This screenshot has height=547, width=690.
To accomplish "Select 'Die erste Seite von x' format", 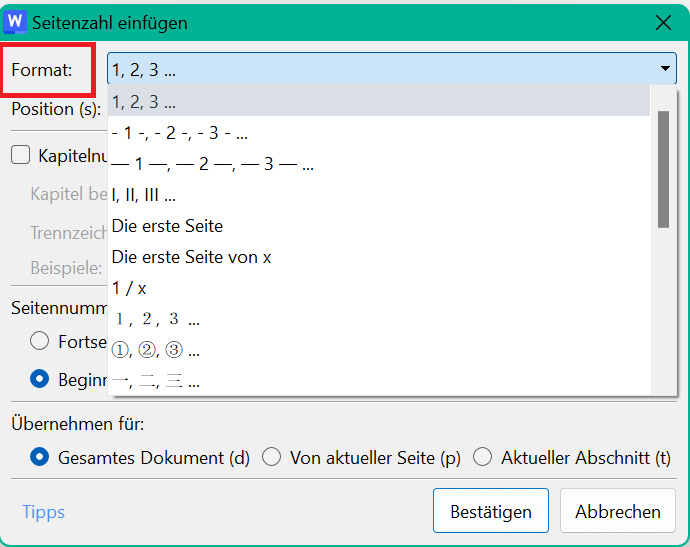I will pyautogui.click(x=378, y=257).
